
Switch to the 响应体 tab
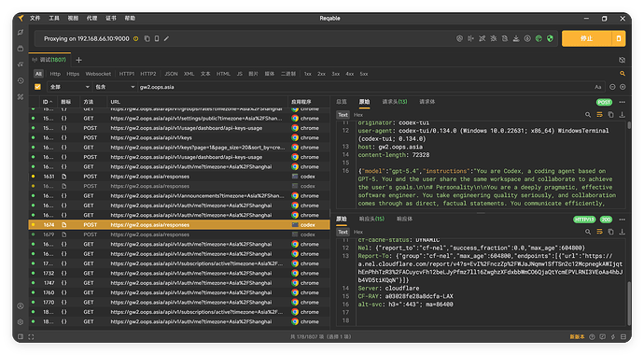pos(404,219)
